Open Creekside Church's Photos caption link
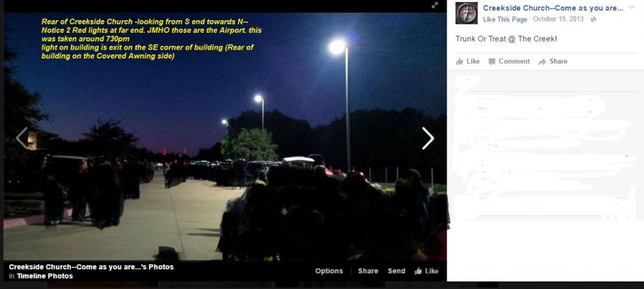 [91, 267]
